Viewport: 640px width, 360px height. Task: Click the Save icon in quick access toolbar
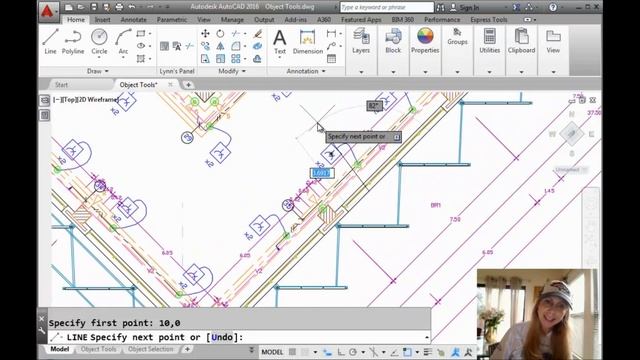(x=94, y=7)
